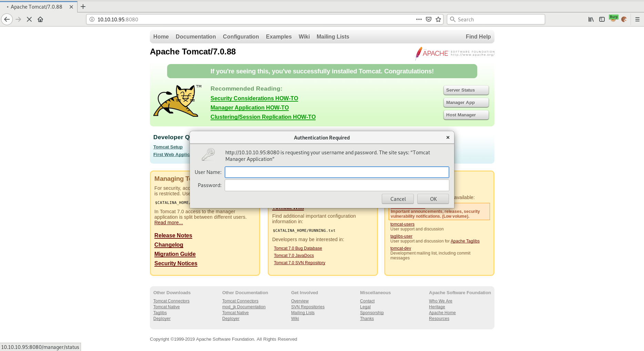Open the Mailing Lists nav item
The height and width of the screenshot is (351, 644).
[x=333, y=37]
